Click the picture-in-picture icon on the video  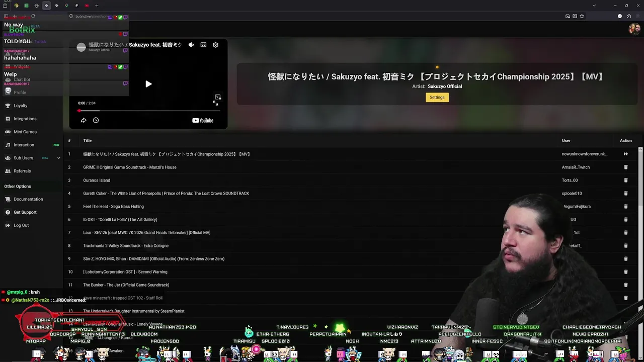coord(218,97)
